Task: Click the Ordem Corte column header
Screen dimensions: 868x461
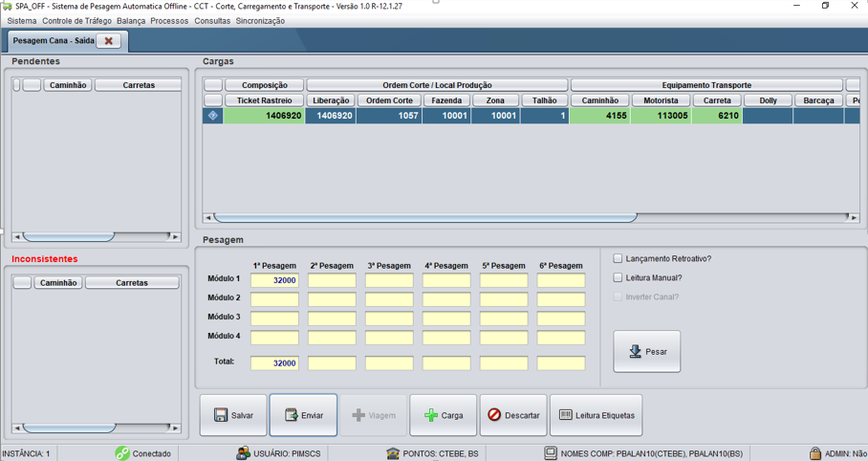Action: pos(389,100)
